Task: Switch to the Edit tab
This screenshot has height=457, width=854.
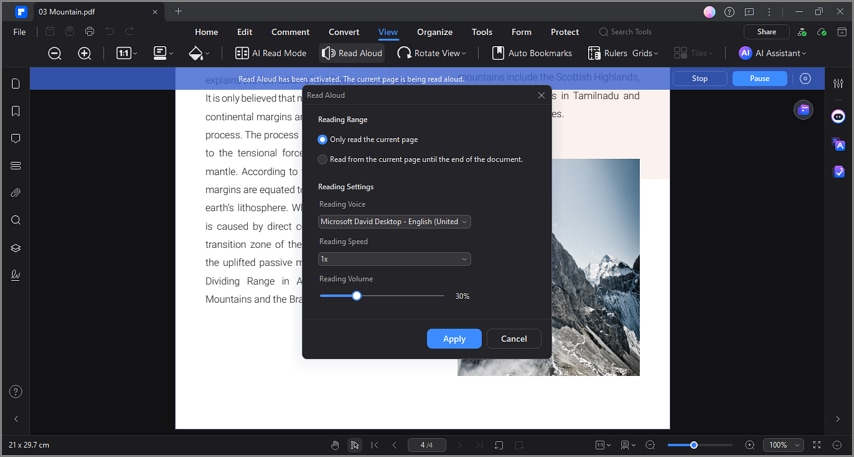Action: (x=245, y=32)
